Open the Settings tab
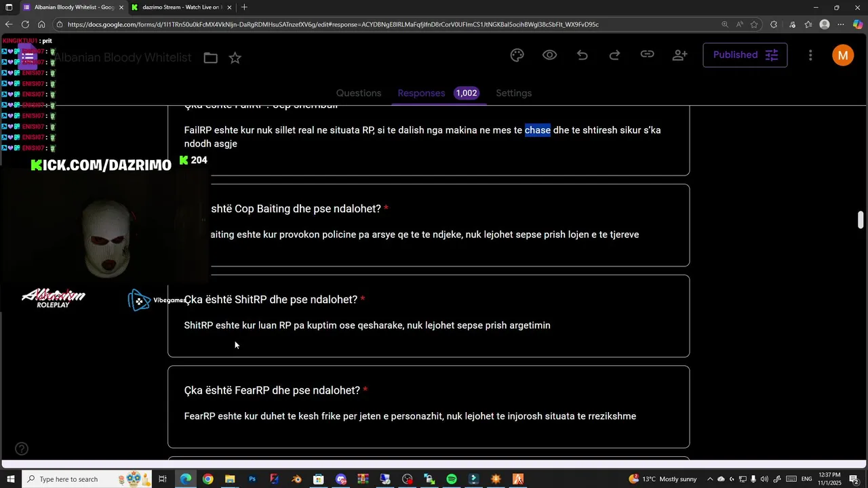This screenshot has height=488, width=868. pyautogui.click(x=514, y=93)
